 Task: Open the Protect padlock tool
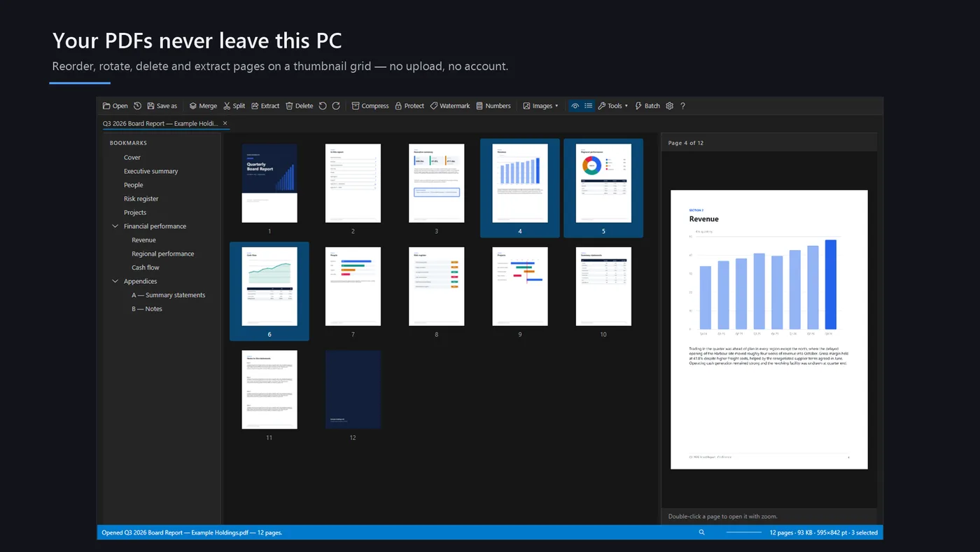[x=409, y=106]
